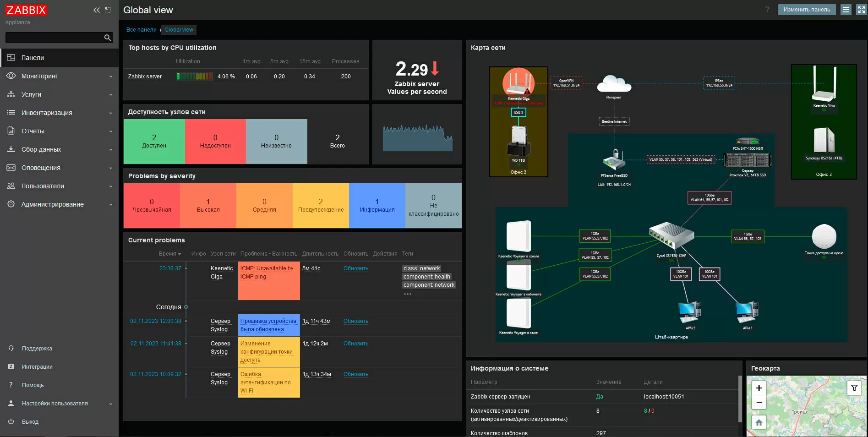Click the red Недоступен tile
This screenshot has width=868, height=437.
[x=215, y=142]
